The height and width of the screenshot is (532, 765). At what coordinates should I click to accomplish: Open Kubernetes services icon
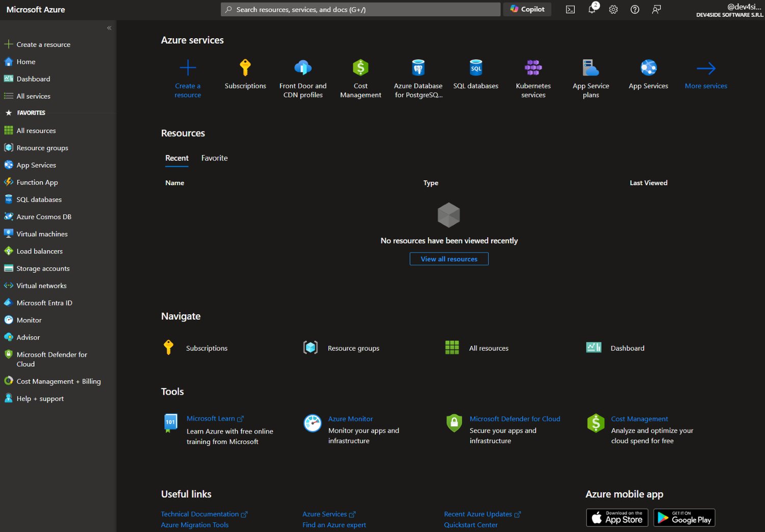tap(533, 67)
